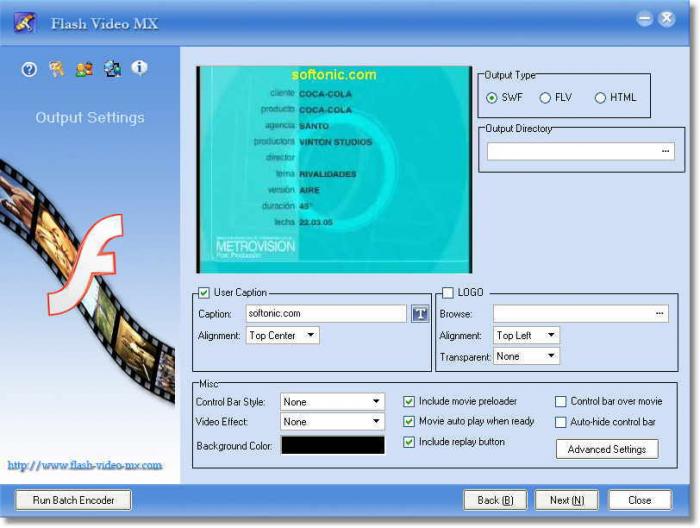Click the Caption text field

(x=326, y=314)
